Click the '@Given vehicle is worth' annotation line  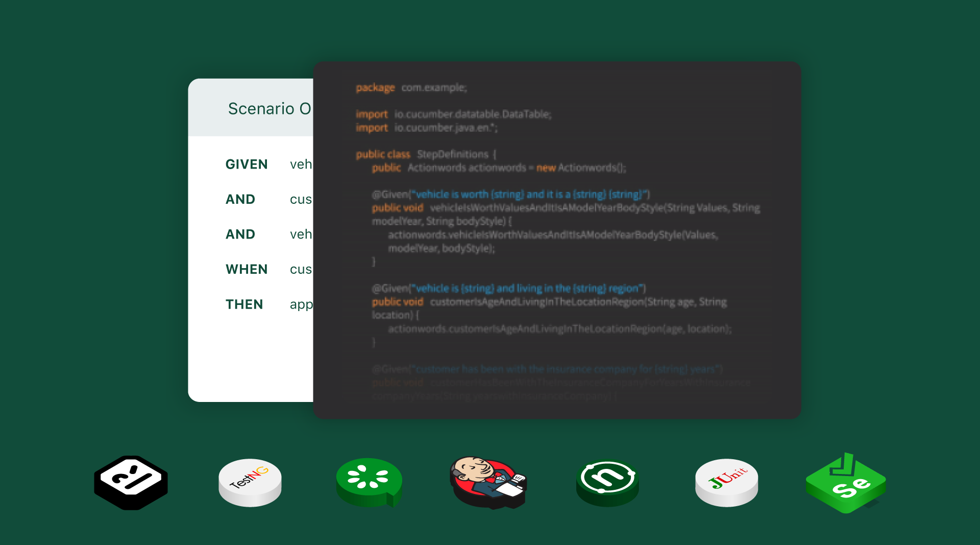click(511, 195)
